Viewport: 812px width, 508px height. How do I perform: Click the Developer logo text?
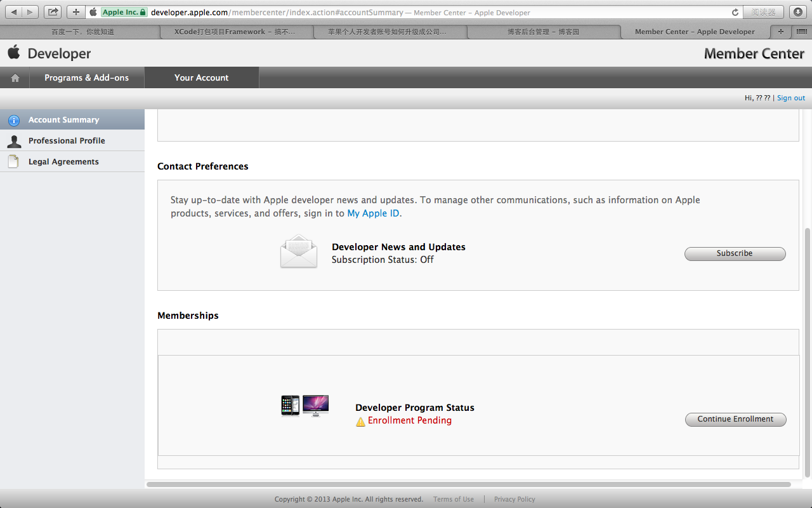tap(60, 54)
